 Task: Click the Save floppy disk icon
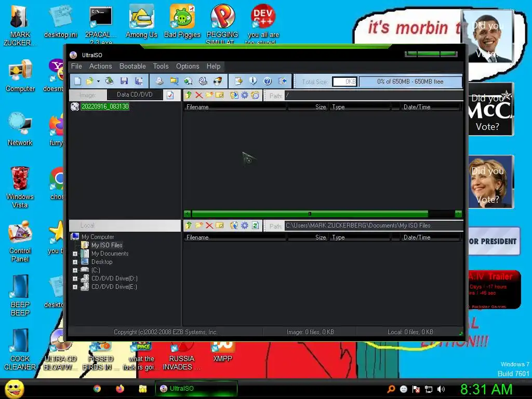[x=124, y=81]
